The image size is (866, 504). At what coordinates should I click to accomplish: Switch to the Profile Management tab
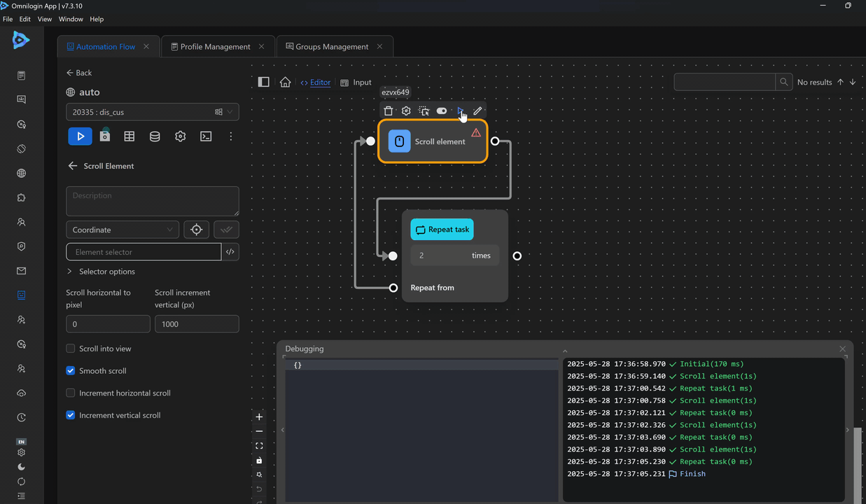pos(215,47)
